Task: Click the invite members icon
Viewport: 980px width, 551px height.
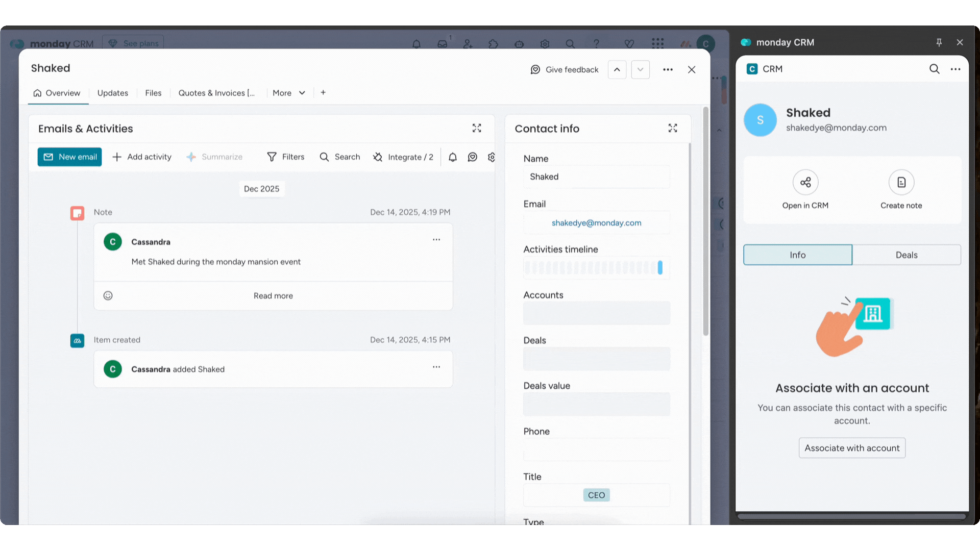Action: point(468,44)
